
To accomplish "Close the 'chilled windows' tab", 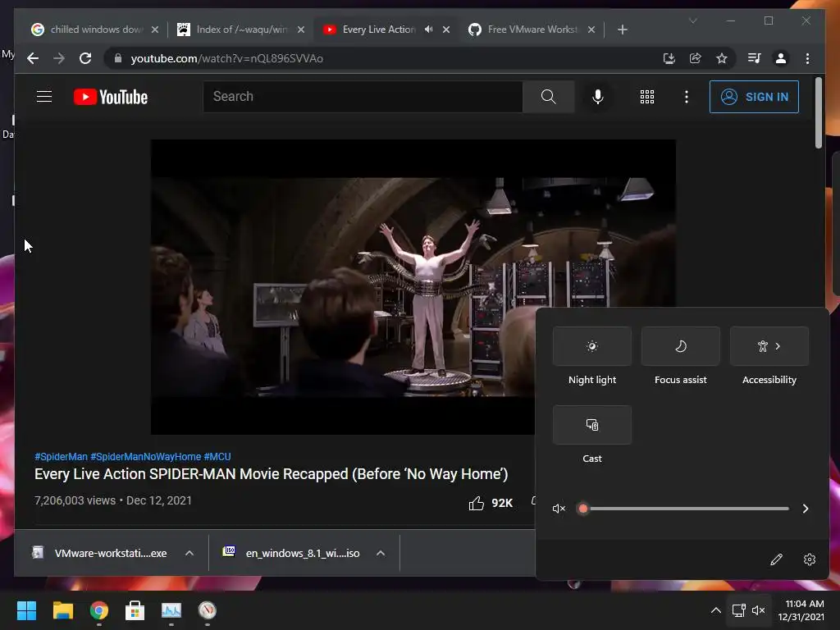I will 155,30.
